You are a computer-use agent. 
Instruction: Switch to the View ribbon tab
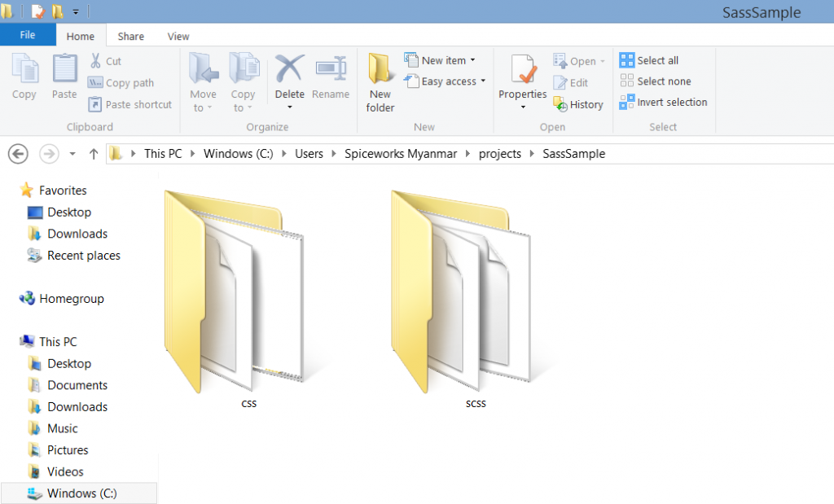178,36
